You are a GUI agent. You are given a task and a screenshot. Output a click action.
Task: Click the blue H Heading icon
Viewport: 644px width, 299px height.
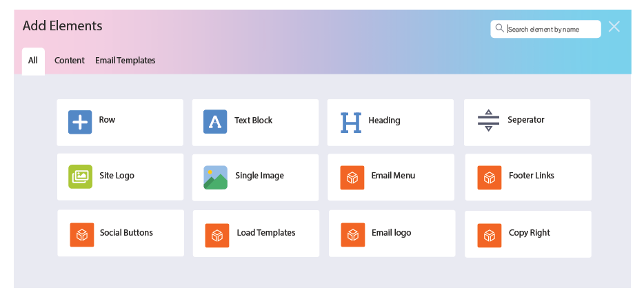[x=351, y=123]
